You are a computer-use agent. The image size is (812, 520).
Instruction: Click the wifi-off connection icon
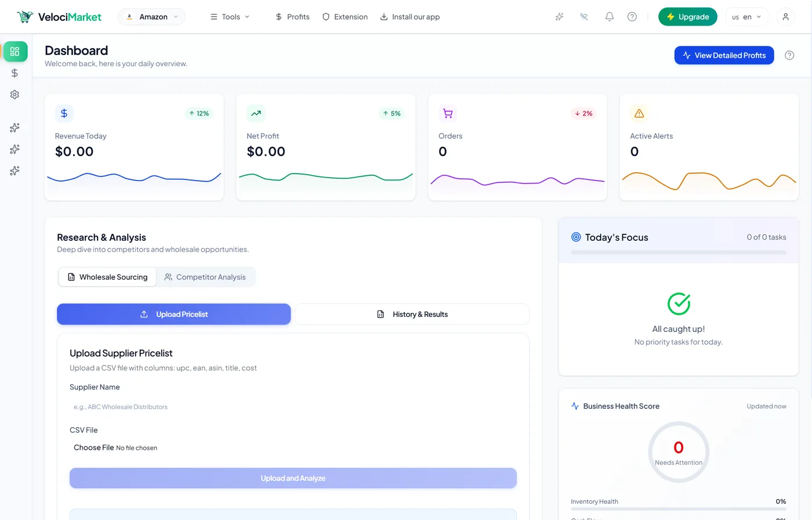(x=584, y=17)
